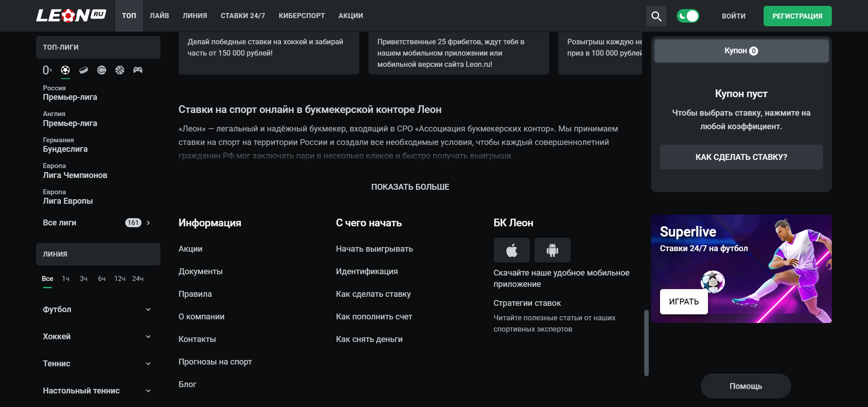Click ИГРАТЬ on Superlive banner
Image resolution: width=868 pixels, height=407 pixels.
(684, 302)
